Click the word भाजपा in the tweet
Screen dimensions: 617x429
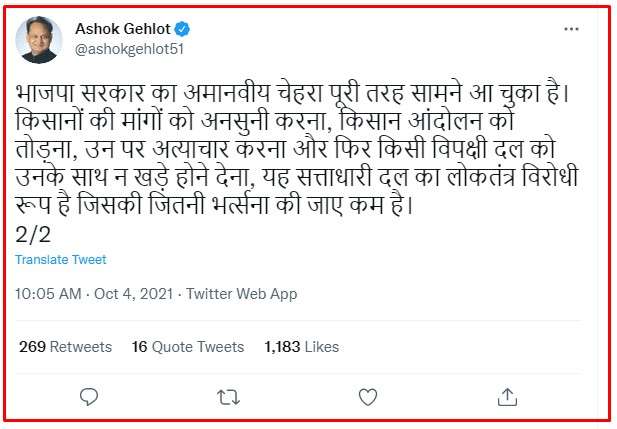tap(46, 91)
